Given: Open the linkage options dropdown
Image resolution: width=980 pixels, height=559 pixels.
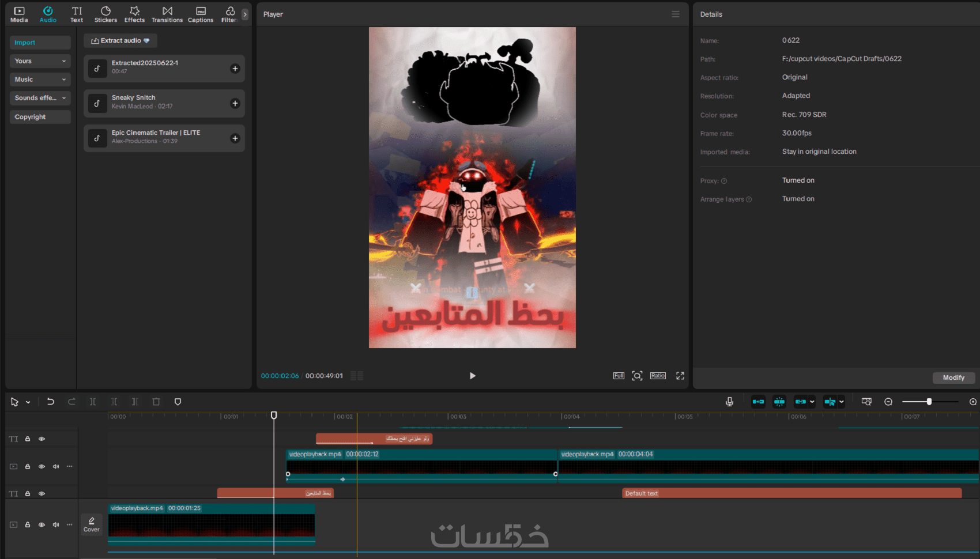Looking at the screenshot, I should point(812,402).
